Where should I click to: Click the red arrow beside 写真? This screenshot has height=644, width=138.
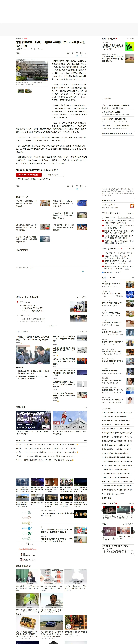click(107, 524)
